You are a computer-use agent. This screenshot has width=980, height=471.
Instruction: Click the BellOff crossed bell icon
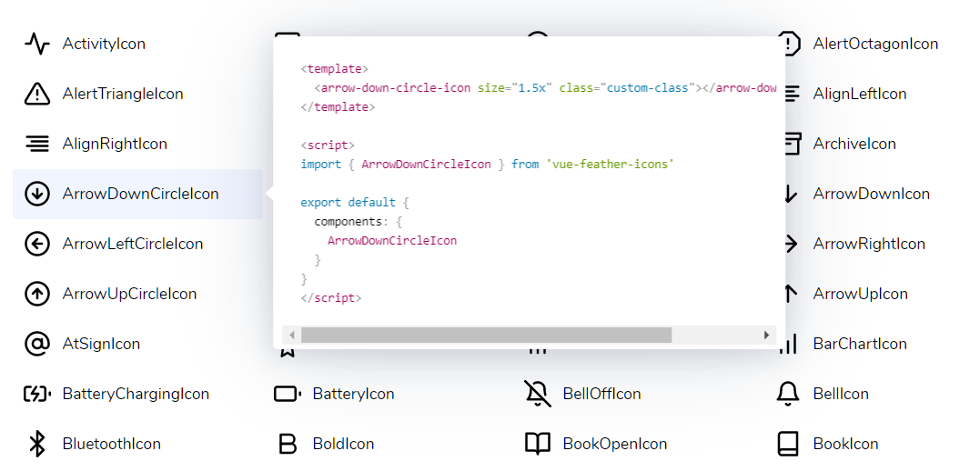coord(538,394)
